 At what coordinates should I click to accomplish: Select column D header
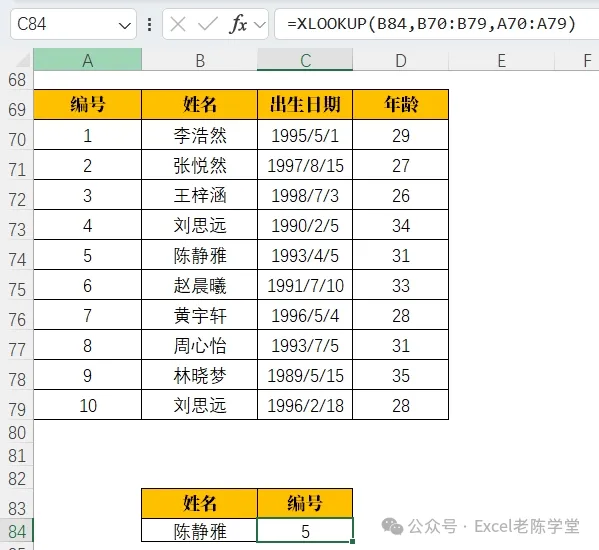click(400, 60)
